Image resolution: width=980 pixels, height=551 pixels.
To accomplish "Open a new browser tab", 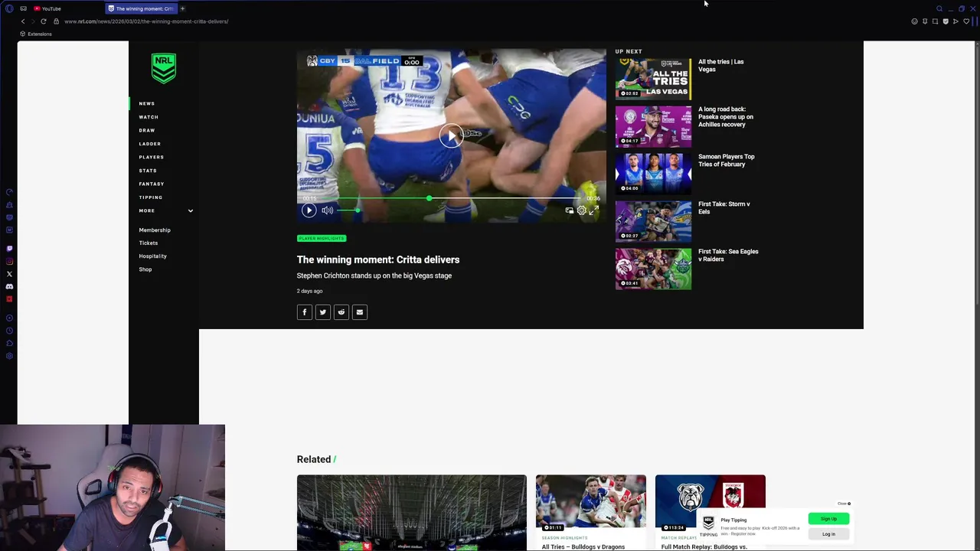I will click(x=182, y=8).
